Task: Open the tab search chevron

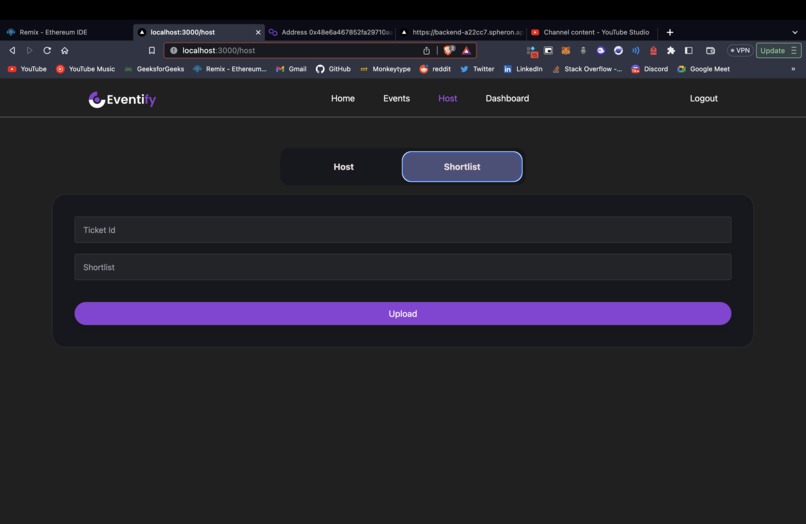Action: tap(795, 32)
